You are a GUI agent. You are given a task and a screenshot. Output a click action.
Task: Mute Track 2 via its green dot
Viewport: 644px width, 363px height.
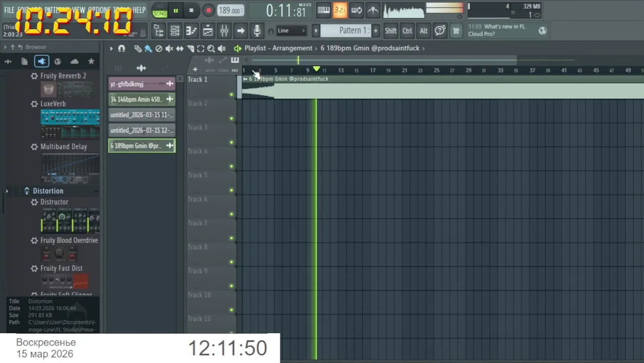coord(231,118)
